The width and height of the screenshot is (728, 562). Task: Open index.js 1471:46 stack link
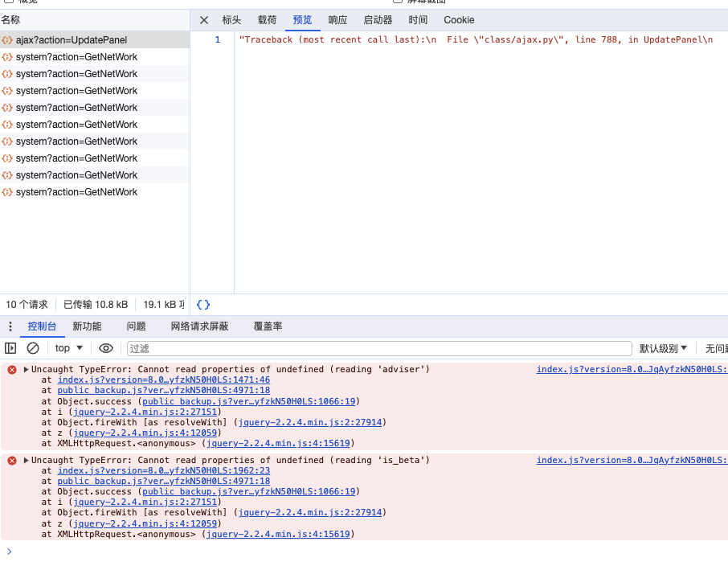click(x=163, y=380)
